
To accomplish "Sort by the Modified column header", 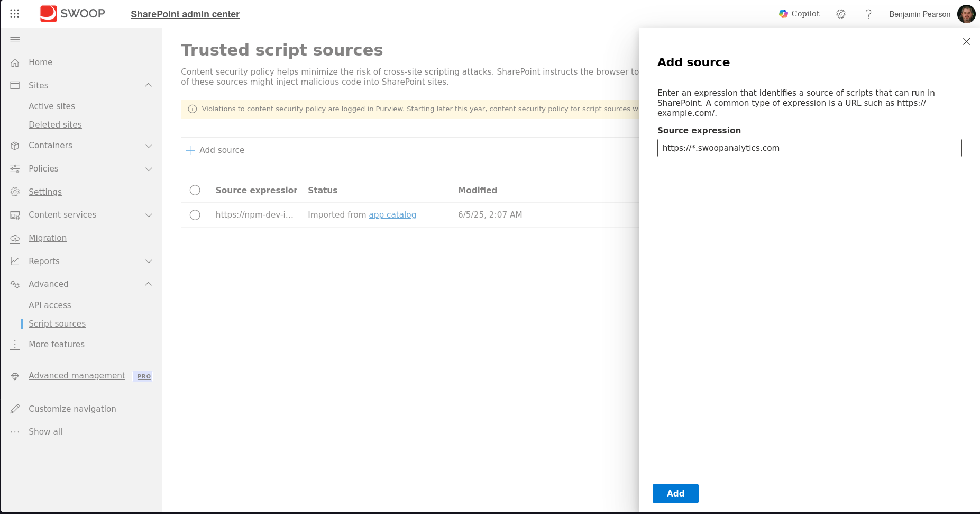I will (478, 190).
